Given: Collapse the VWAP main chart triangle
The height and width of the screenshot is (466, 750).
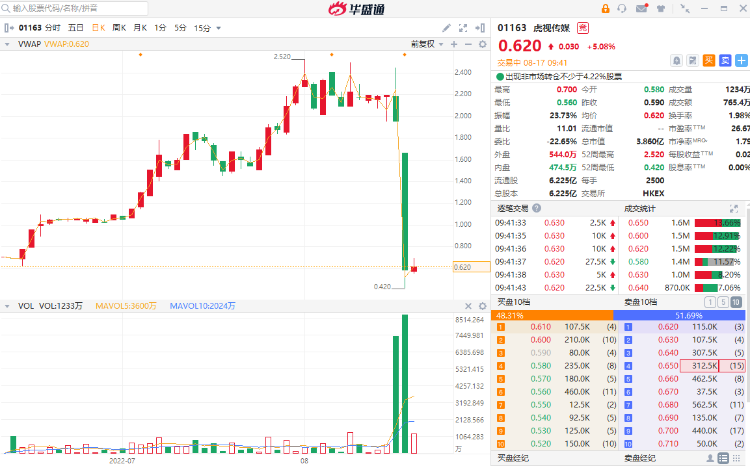Looking at the screenshot, I should tap(7, 44).
